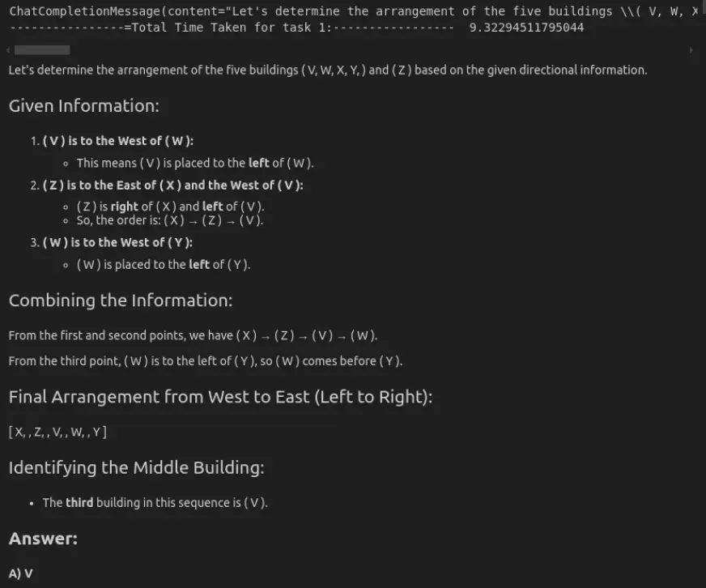Select the "Identifying the Middle Building:" heading
The height and width of the screenshot is (588, 706).
[x=136, y=467]
